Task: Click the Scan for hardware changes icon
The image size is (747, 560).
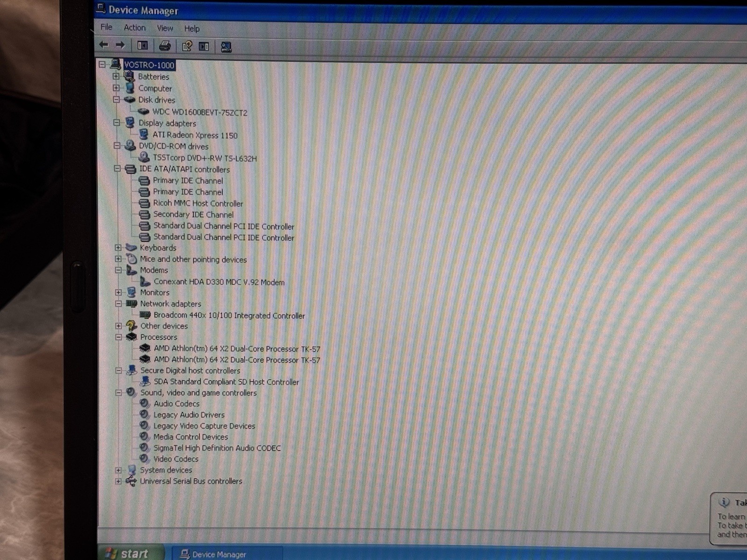Action: 226,47
